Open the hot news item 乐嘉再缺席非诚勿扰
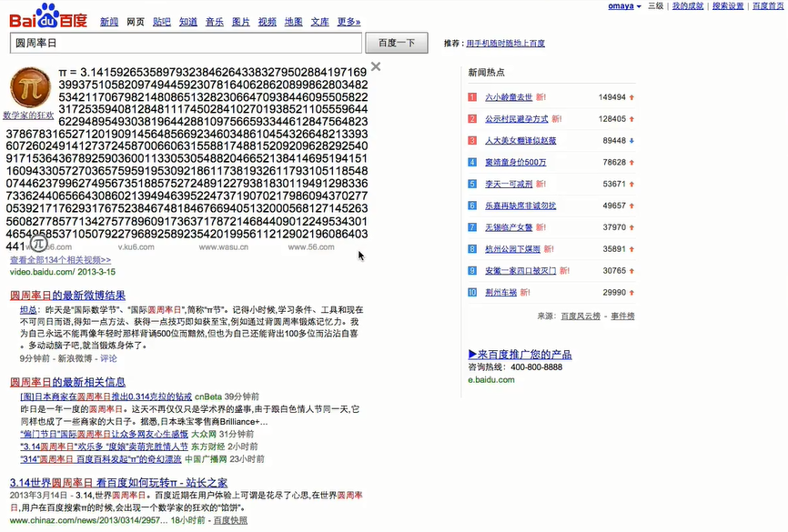 pyautogui.click(x=520, y=206)
